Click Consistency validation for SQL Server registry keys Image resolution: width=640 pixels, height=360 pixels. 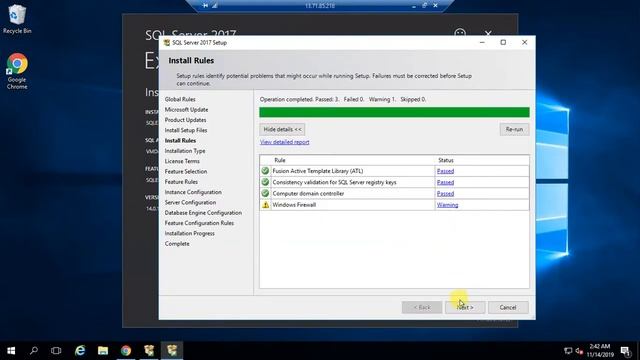(x=334, y=182)
